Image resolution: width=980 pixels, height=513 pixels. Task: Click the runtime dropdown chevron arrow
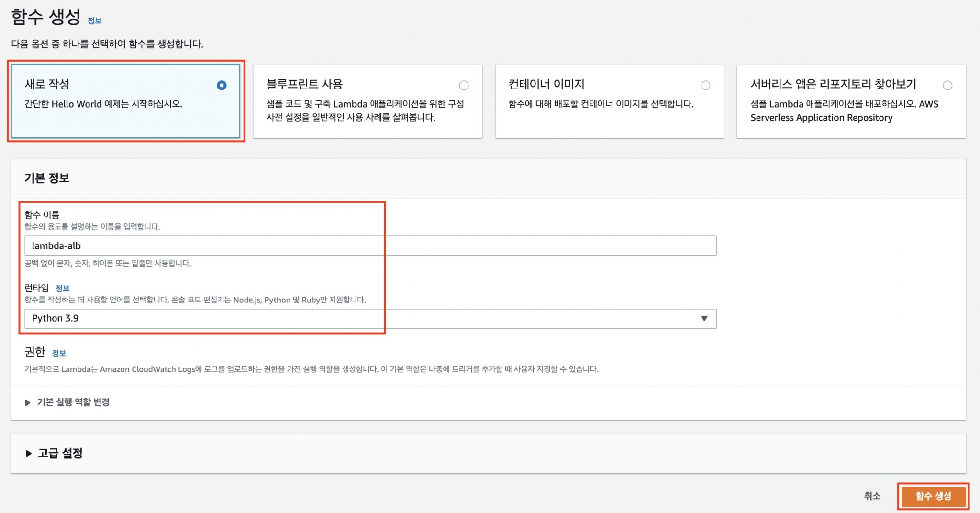704,318
